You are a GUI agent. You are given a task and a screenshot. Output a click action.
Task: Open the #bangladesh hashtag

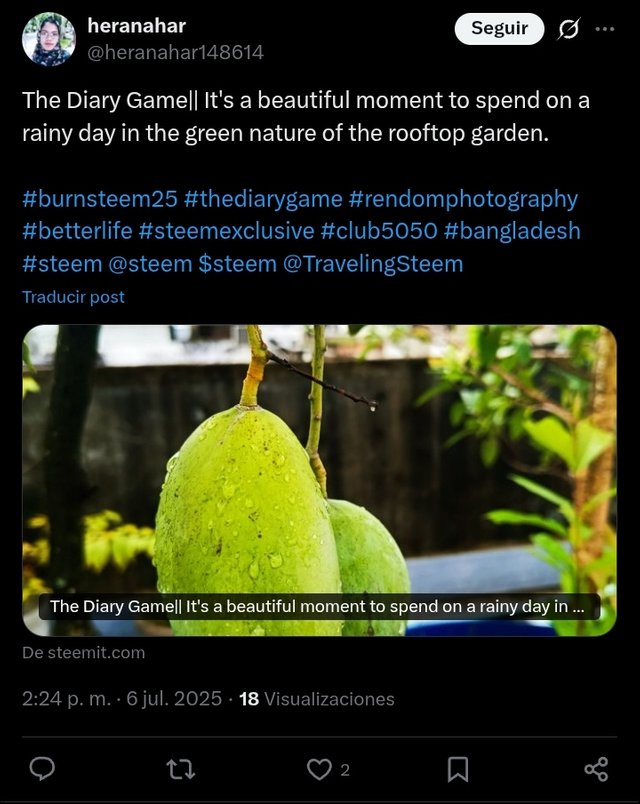click(512, 231)
